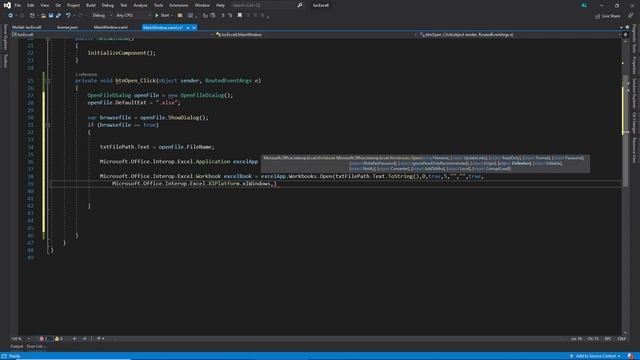Save the current file with Save icon
640x360 pixels.
coord(51,16)
